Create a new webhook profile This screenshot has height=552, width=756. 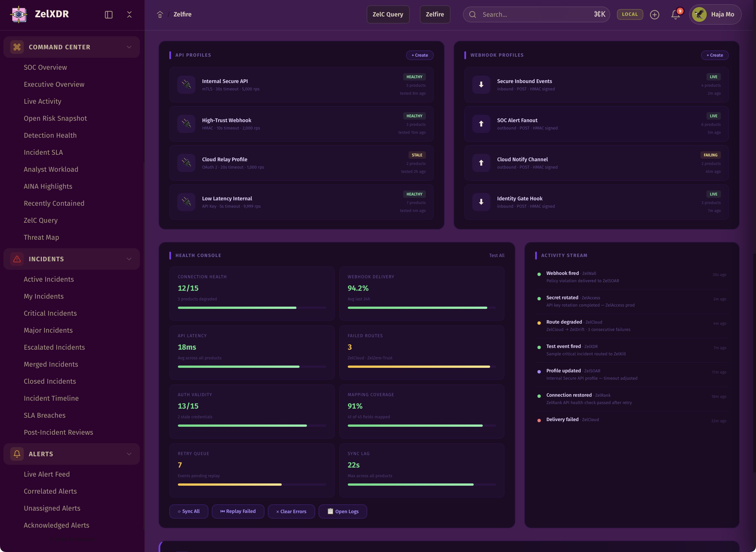[715, 55]
